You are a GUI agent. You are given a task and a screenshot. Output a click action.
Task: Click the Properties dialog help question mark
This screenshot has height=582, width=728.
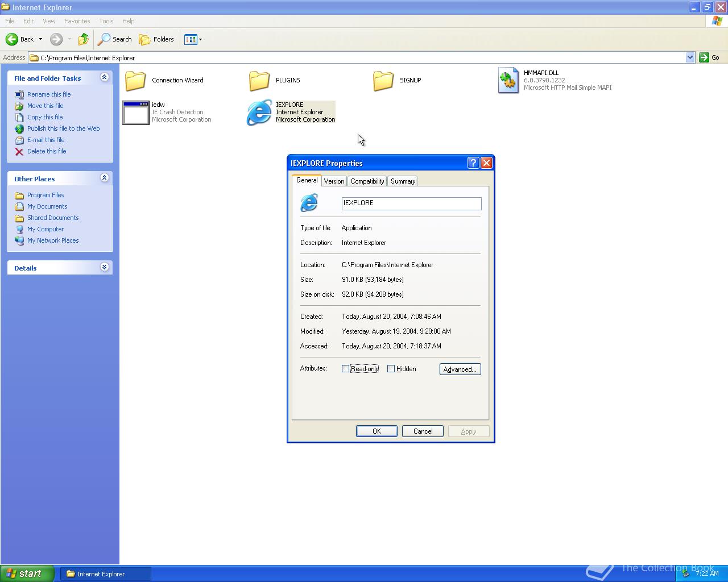[x=473, y=163]
